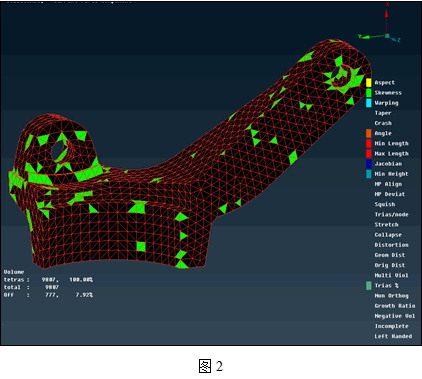Select the Growth Ratio criterion
The image size is (422, 379).
pyautogui.click(x=395, y=306)
